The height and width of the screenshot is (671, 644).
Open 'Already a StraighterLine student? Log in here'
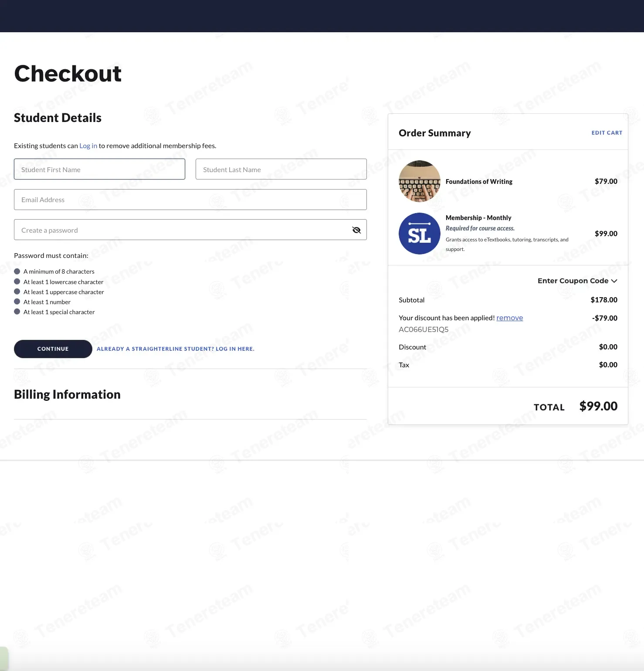[176, 349]
